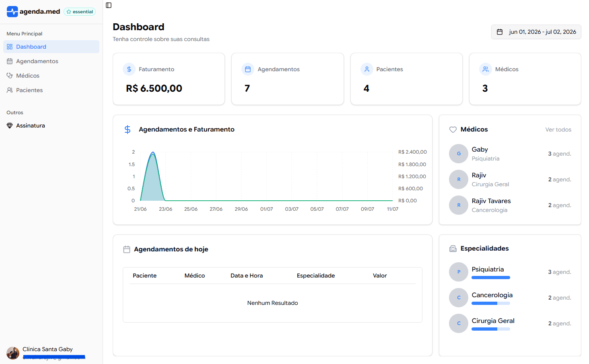This screenshot has width=589, height=364.
Task: Click the Agendamentos e Faturamento chart title
Action: 187,130
